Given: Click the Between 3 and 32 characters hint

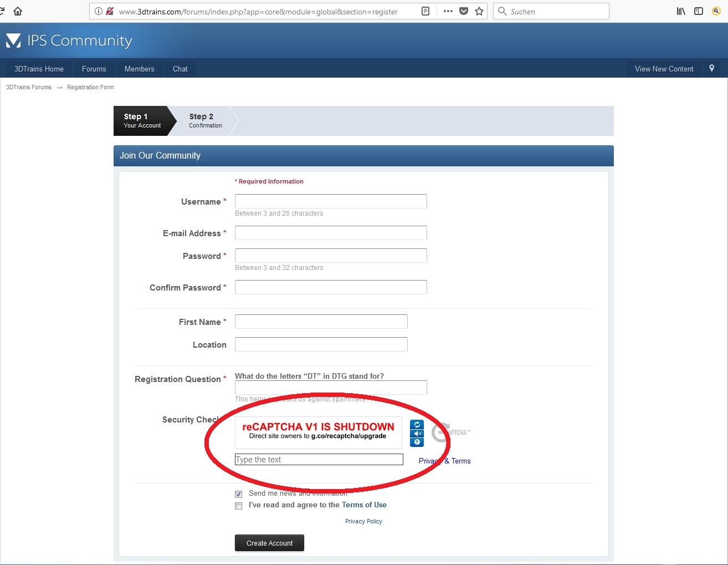Looking at the screenshot, I should tap(279, 268).
